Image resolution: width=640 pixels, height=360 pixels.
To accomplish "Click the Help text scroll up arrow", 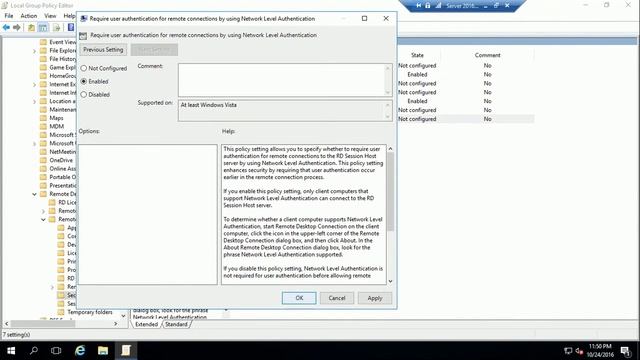I will coord(390,149).
